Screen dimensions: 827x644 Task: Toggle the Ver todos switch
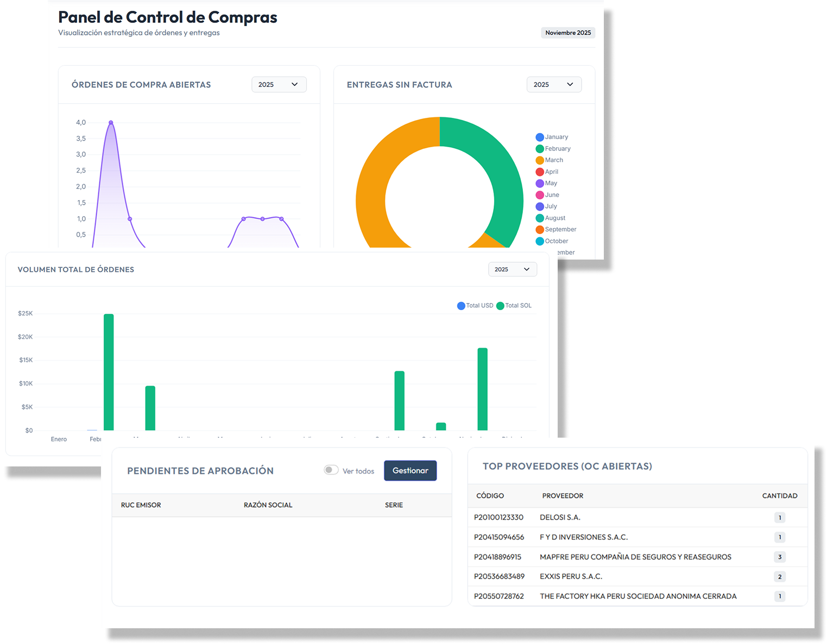point(331,470)
